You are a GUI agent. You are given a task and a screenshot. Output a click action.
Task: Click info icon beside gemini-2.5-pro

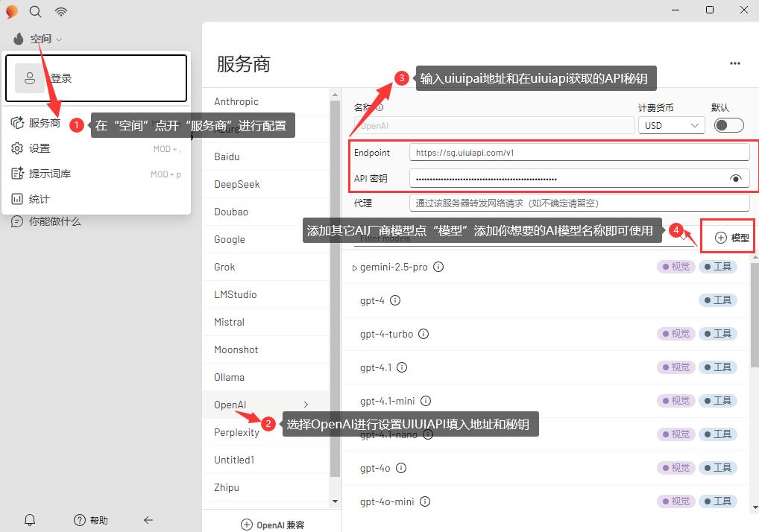tap(438, 267)
